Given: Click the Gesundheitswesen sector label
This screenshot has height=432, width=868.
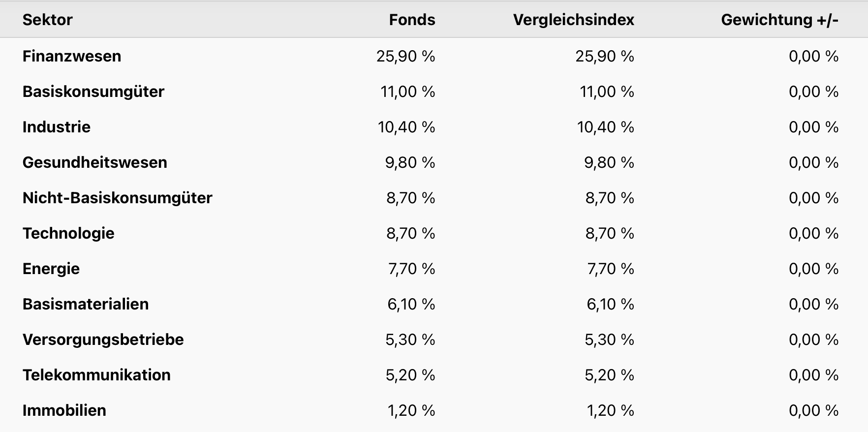Looking at the screenshot, I should pos(95,162).
